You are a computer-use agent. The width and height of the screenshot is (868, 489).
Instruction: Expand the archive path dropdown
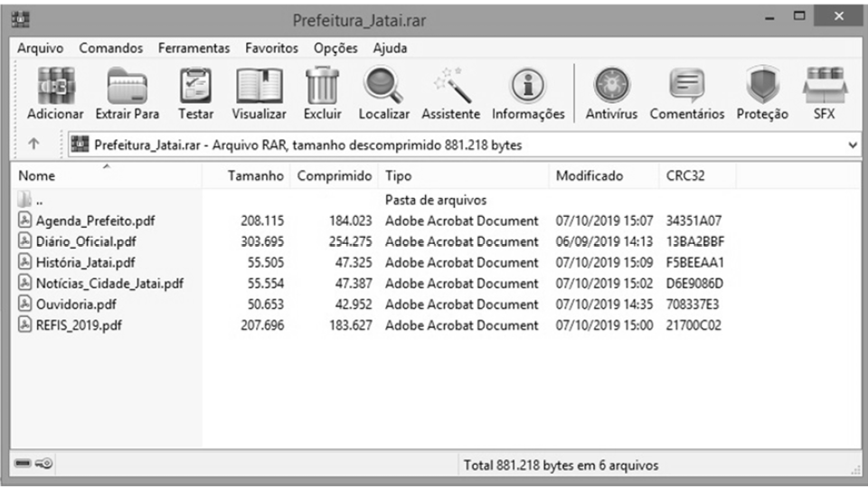click(853, 145)
